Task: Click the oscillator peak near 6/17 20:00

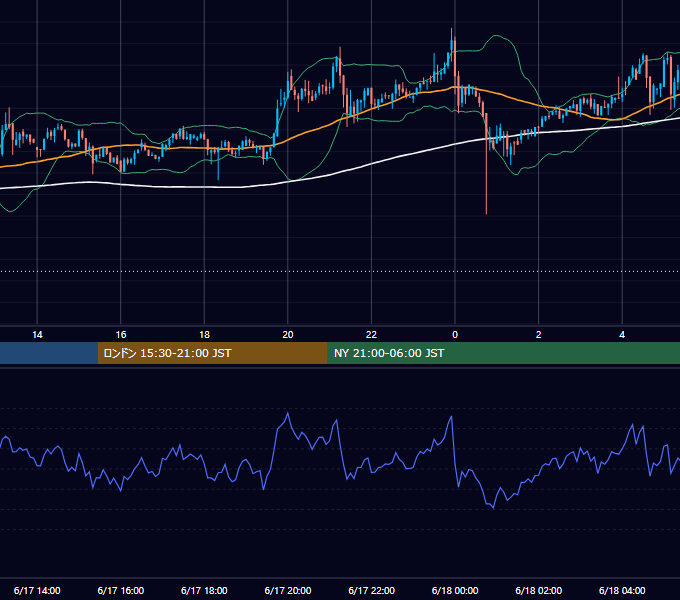Action: point(288,413)
